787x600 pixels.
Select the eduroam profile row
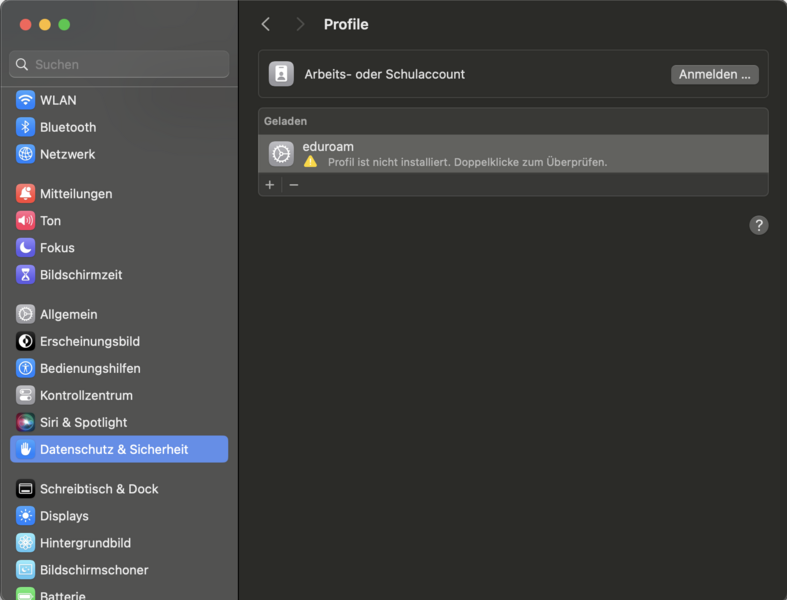click(x=512, y=154)
